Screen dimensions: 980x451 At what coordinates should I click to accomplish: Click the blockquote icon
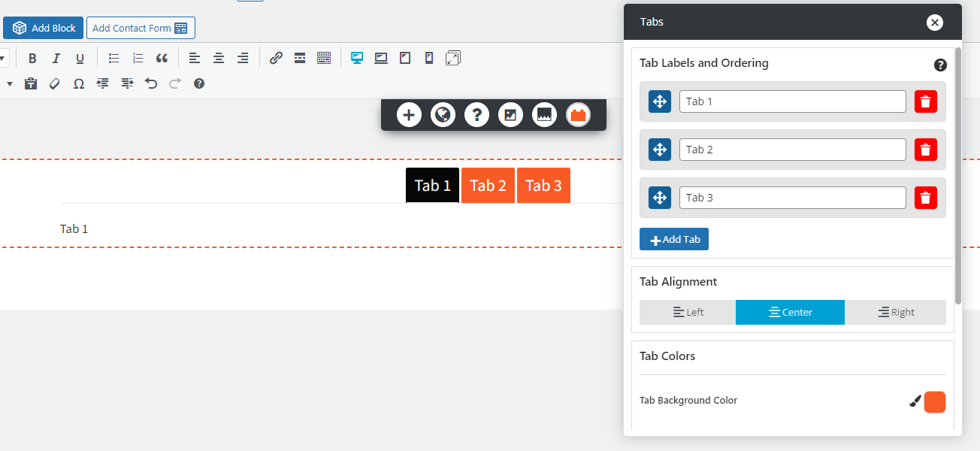[x=162, y=59]
